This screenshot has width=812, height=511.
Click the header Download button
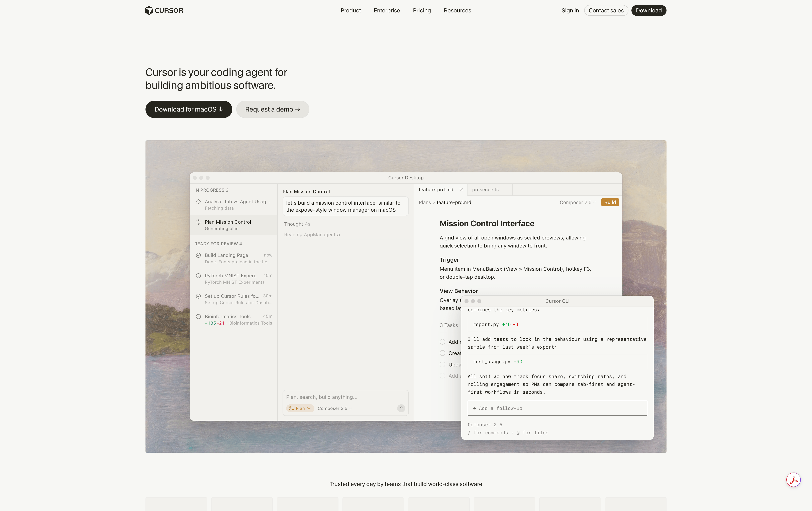[649, 10]
